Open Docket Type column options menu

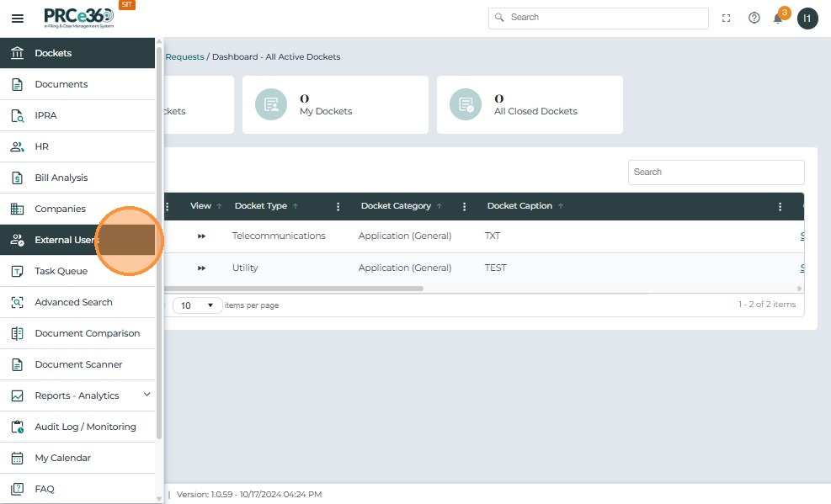(x=338, y=207)
